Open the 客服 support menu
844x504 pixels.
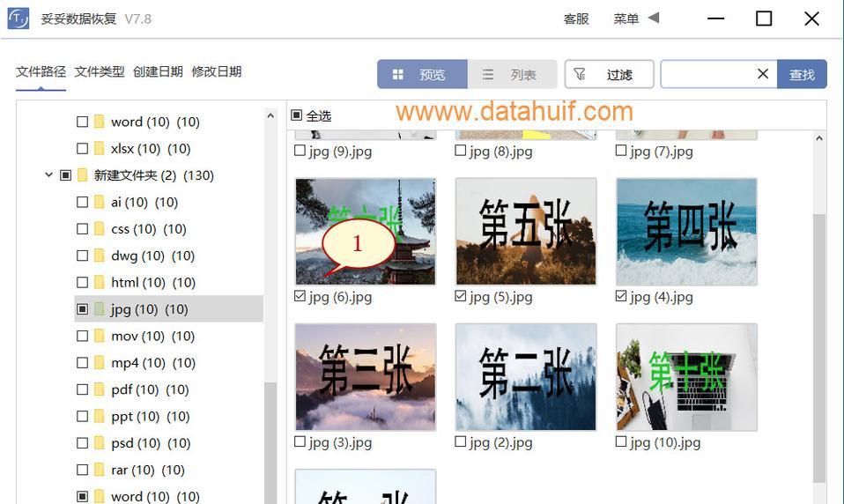[576, 19]
